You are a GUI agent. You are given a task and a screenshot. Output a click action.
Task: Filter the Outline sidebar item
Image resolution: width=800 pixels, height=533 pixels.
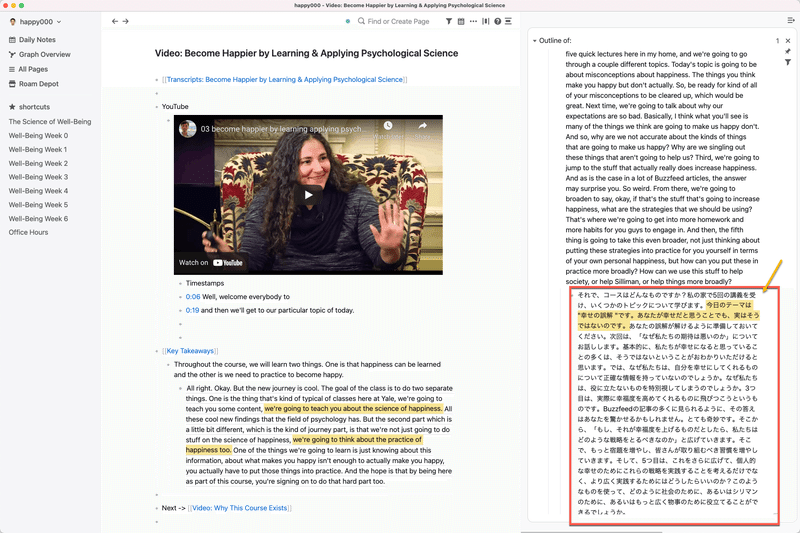788,62
